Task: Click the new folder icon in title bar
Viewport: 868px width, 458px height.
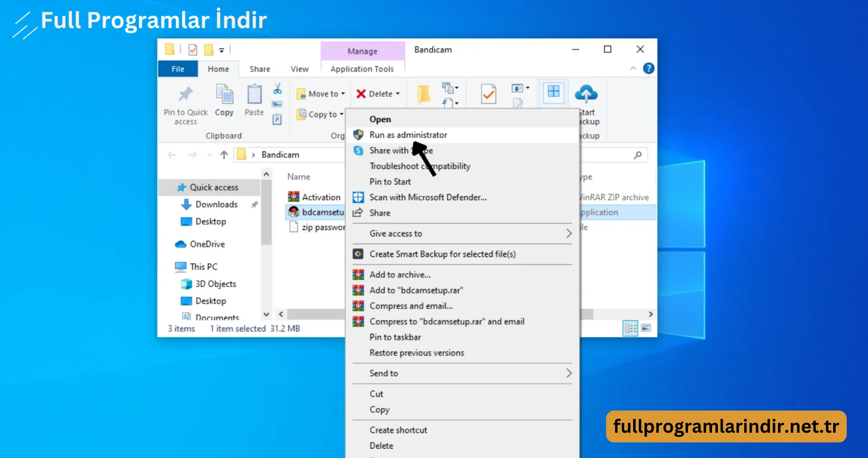Action: [208, 50]
